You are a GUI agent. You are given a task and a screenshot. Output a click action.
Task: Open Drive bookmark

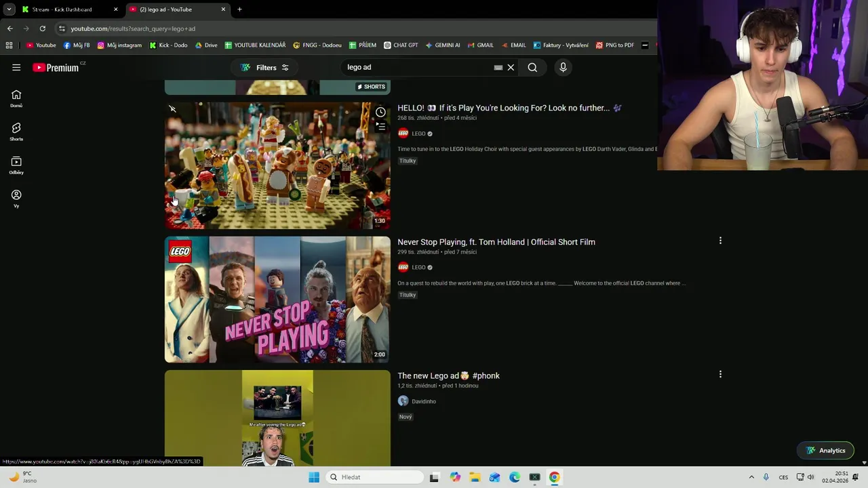click(206, 45)
